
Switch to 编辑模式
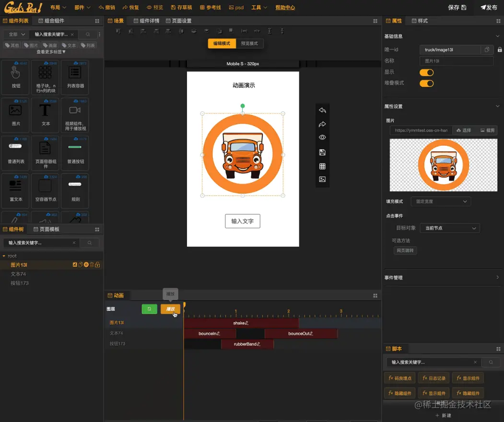pyautogui.click(x=222, y=43)
